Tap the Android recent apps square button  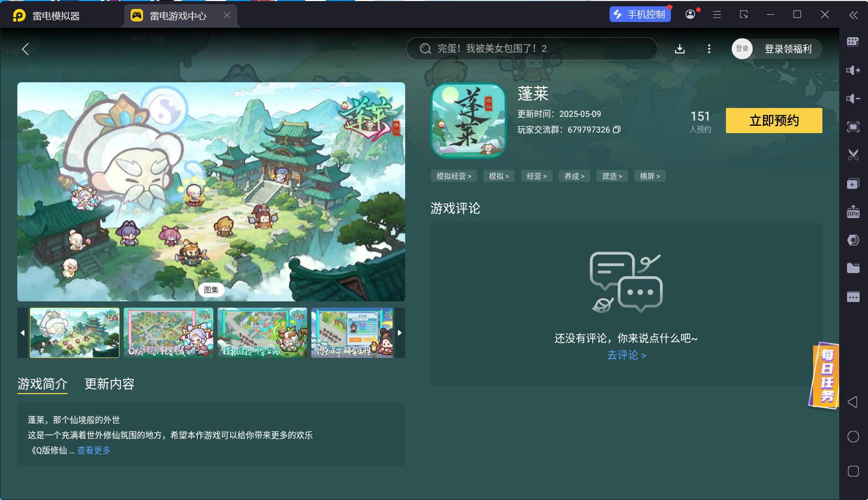(853, 471)
